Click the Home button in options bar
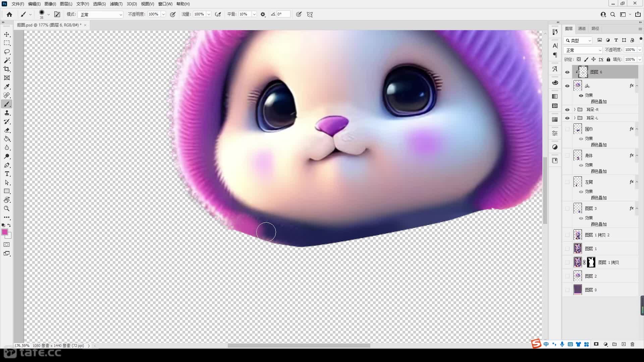Image resolution: width=644 pixels, height=362 pixels. pyautogui.click(x=9, y=14)
